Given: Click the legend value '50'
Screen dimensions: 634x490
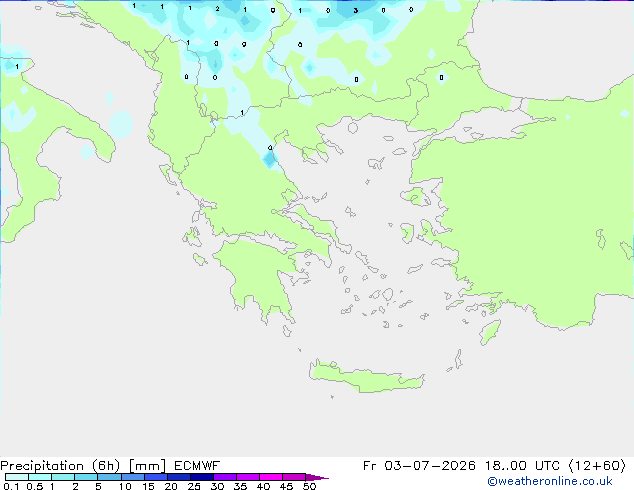Looking at the screenshot, I should point(309,486).
